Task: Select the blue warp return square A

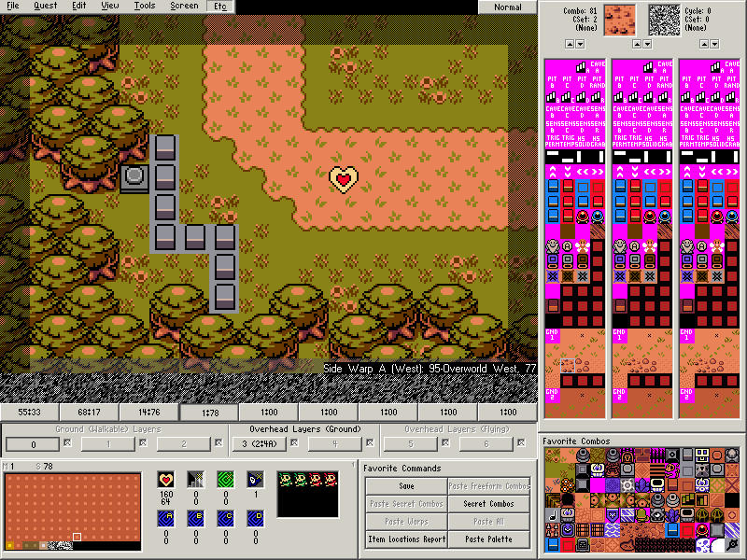Action: tap(166, 519)
